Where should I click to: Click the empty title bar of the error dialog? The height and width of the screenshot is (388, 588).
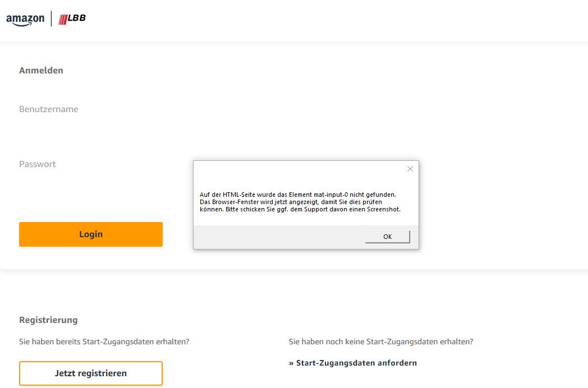coord(299,169)
